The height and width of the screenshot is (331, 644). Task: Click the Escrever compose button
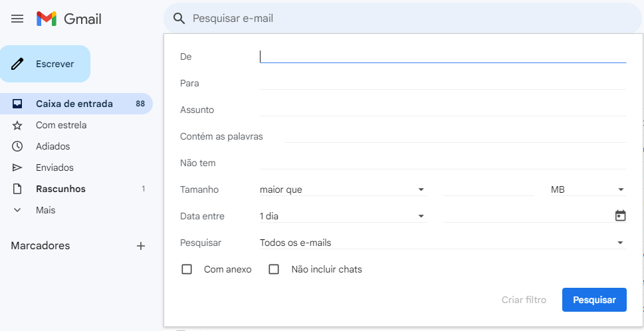click(46, 64)
